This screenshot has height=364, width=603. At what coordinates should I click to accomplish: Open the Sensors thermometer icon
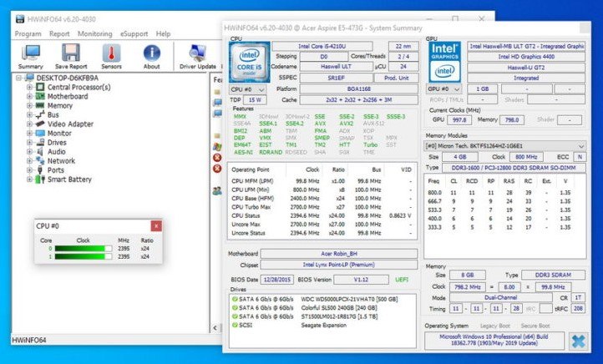point(111,56)
